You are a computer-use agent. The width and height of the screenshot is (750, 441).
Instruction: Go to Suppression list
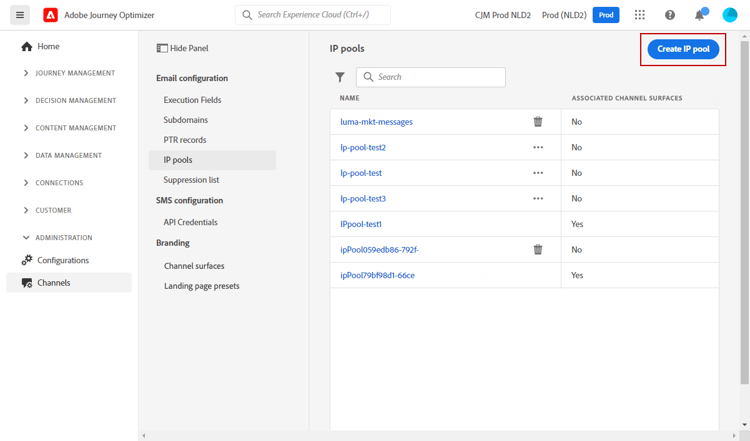pyautogui.click(x=191, y=180)
